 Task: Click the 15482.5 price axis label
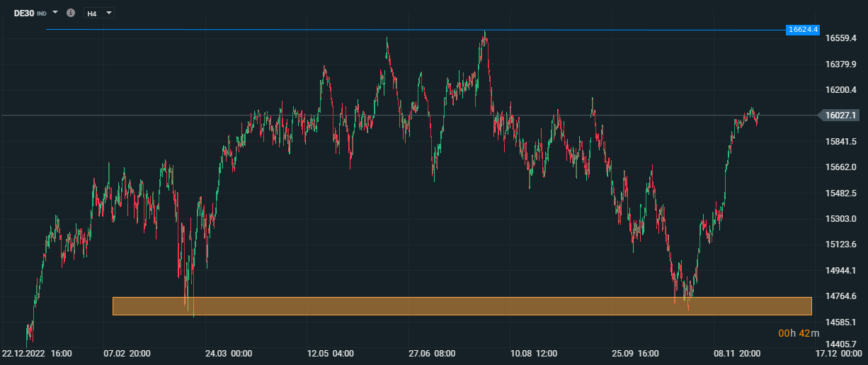point(842,193)
